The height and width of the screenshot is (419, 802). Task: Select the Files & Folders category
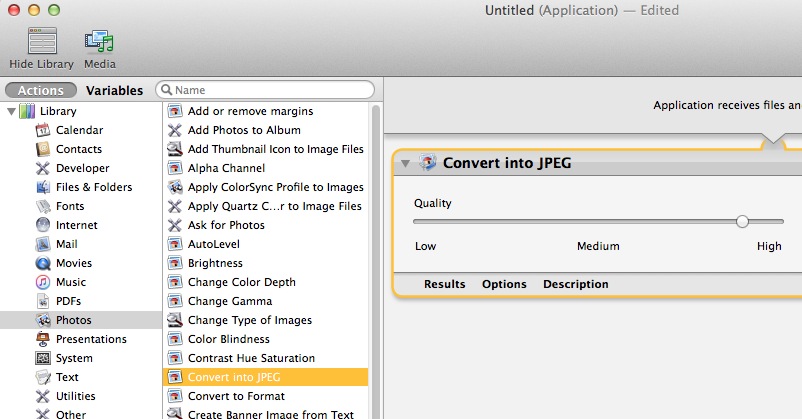point(93,187)
